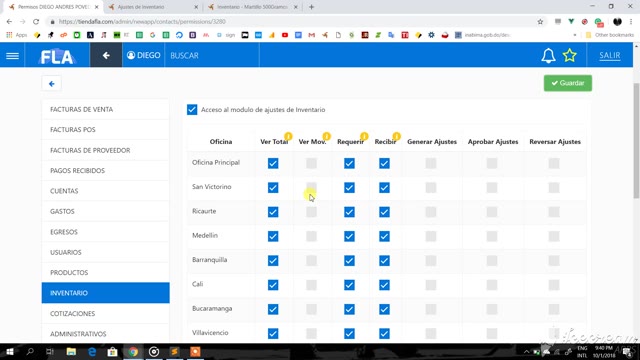640x360 pixels.
Task: Launch Microsoft Edge from taskbar
Action: [x=92, y=351]
